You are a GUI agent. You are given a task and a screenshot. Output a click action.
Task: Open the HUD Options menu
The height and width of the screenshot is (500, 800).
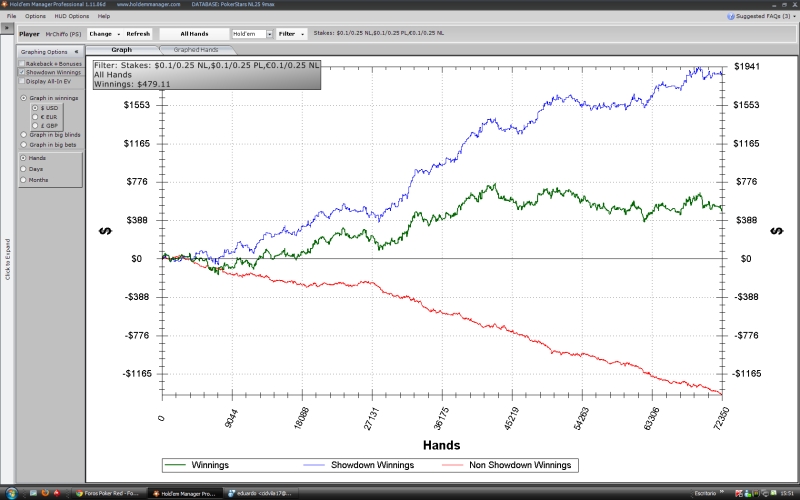tap(71, 16)
